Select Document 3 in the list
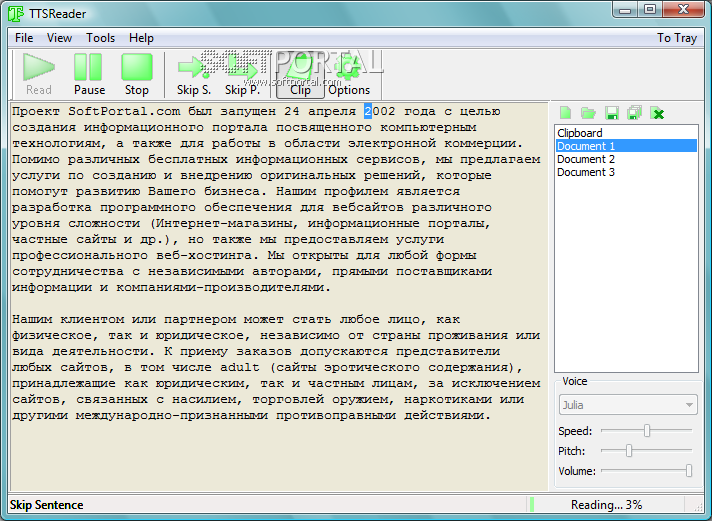 tap(626, 172)
